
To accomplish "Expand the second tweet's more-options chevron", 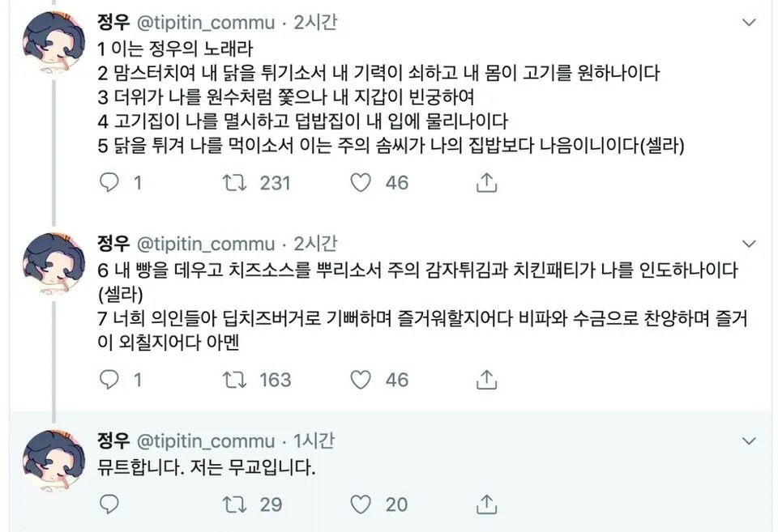I will click(x=750, y=244).
